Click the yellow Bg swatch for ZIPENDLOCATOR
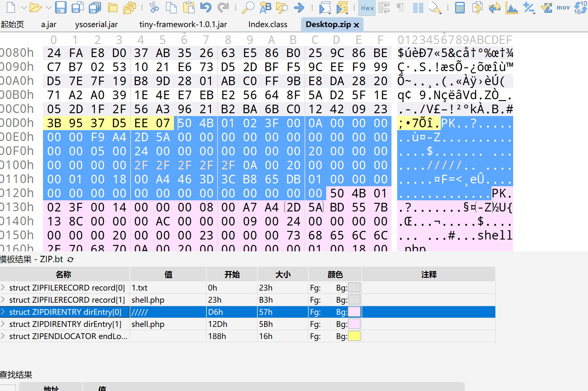Viewport: 588px width, 391px height. (354, 336)
